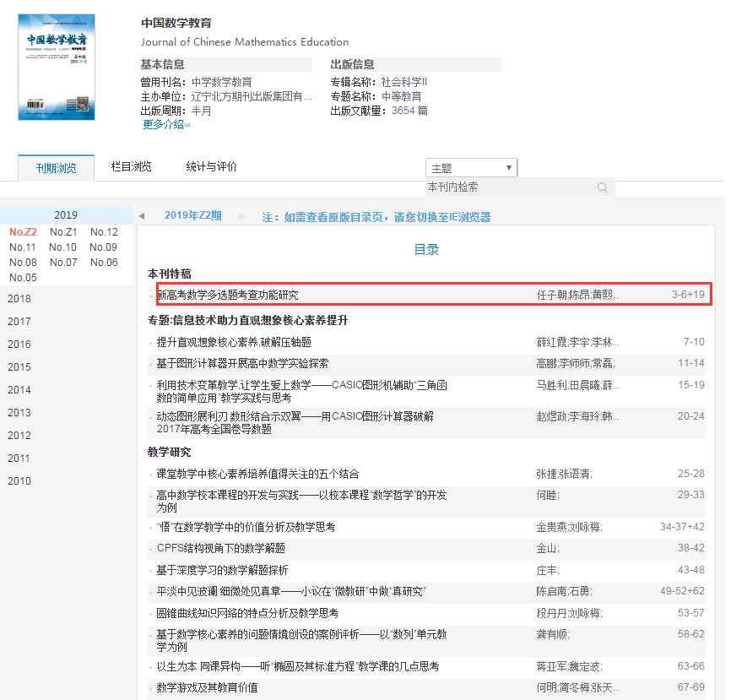Screen dimensions: 731x700
Task: Switch to 栏目浏览 tab
Action: 132,167
